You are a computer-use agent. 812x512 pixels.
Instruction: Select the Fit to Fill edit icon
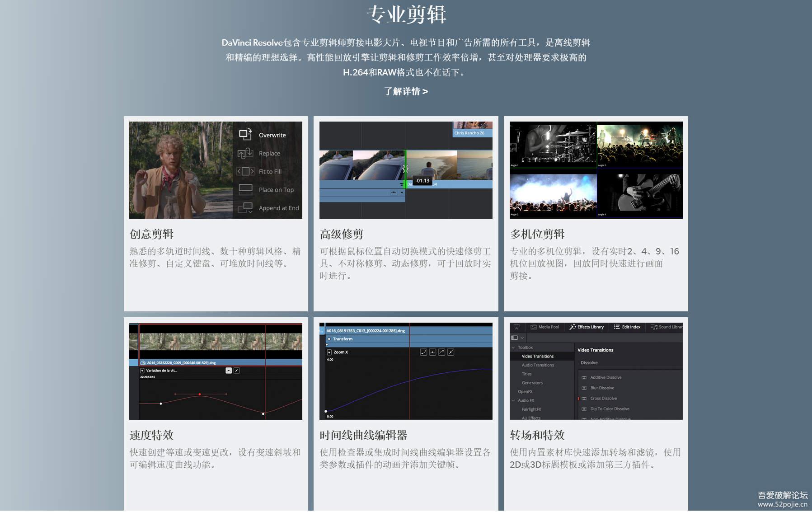pos(245,171)
